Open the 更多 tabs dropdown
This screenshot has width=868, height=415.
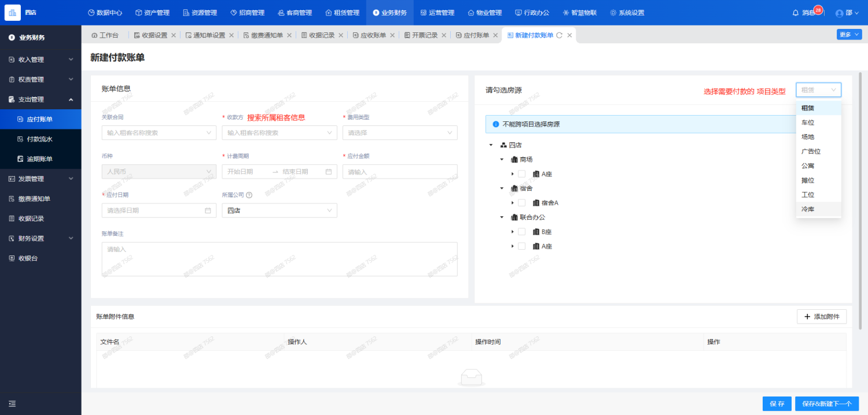(848, 35)
